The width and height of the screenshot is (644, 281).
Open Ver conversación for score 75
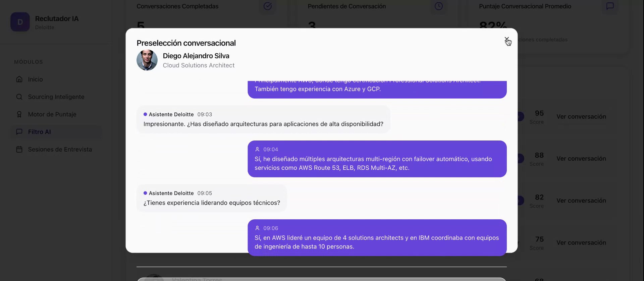[581, 242]
